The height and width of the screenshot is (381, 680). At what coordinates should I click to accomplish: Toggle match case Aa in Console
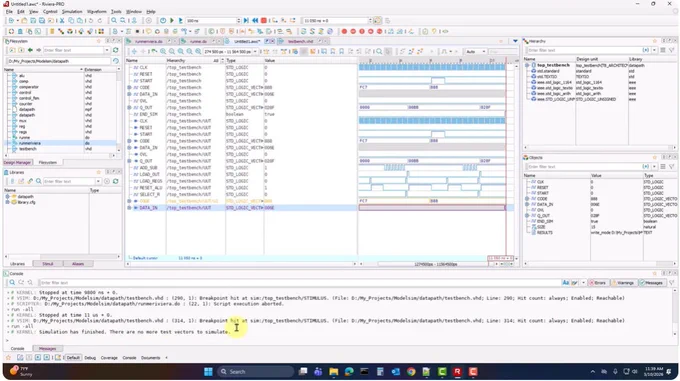click(x=566, y=283)
